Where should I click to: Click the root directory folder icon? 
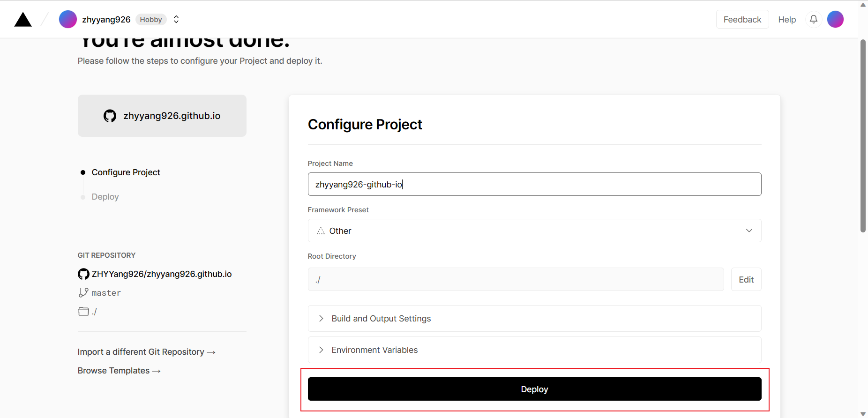(x=83, y=312)
